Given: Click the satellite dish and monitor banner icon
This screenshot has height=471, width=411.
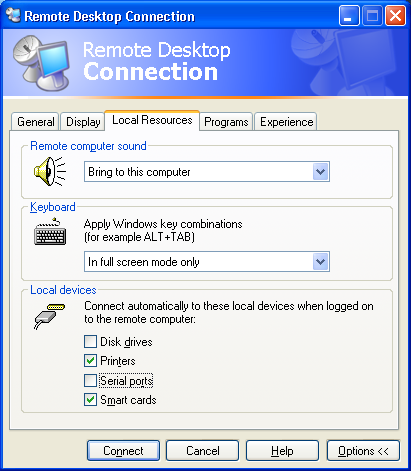Looking at the screenshot, I should tap(41, 63).
